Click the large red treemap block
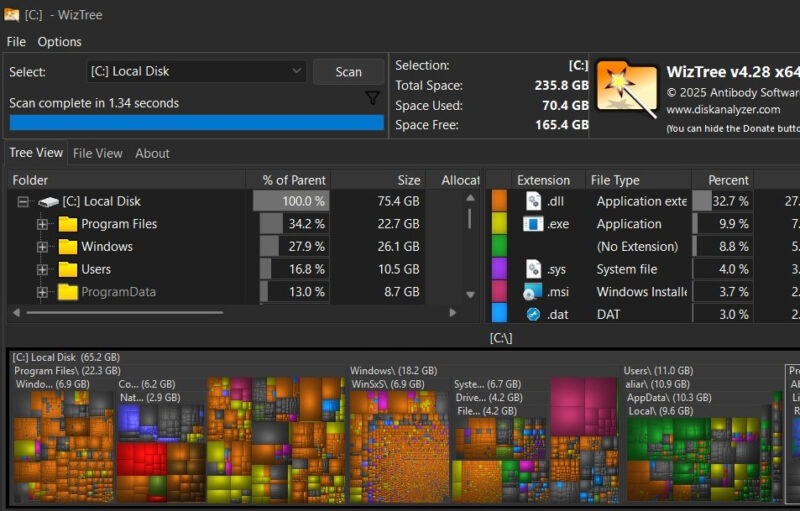The width and height of the screenshot is (800, 511). click(x=142, y=459)
